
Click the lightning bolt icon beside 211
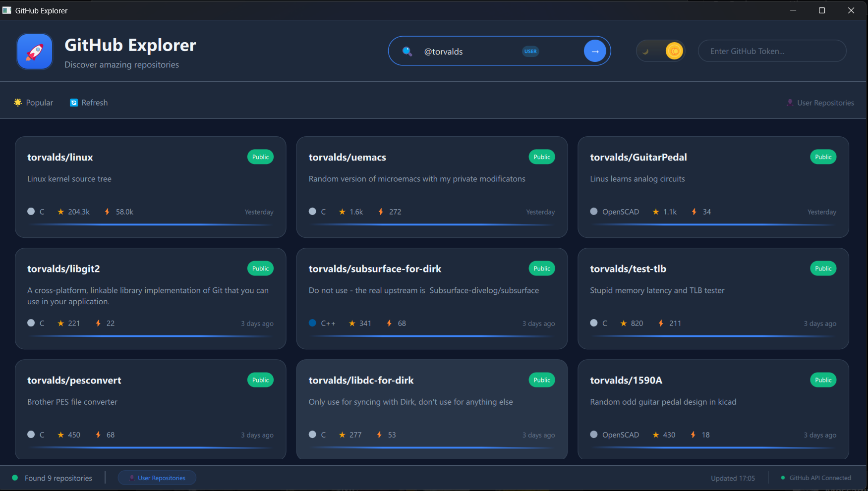[x=661, y=323]
